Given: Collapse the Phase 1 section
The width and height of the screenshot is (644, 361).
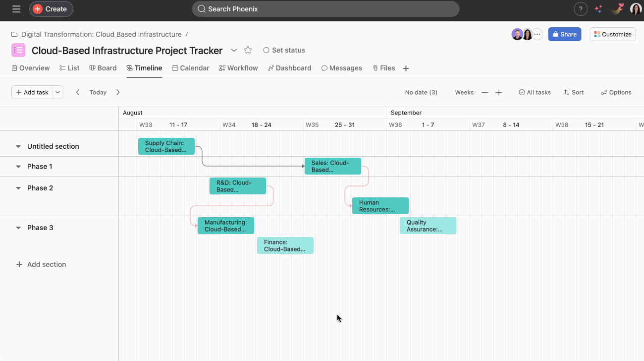Looking at the screenshot, I should [x=18, y=167].
